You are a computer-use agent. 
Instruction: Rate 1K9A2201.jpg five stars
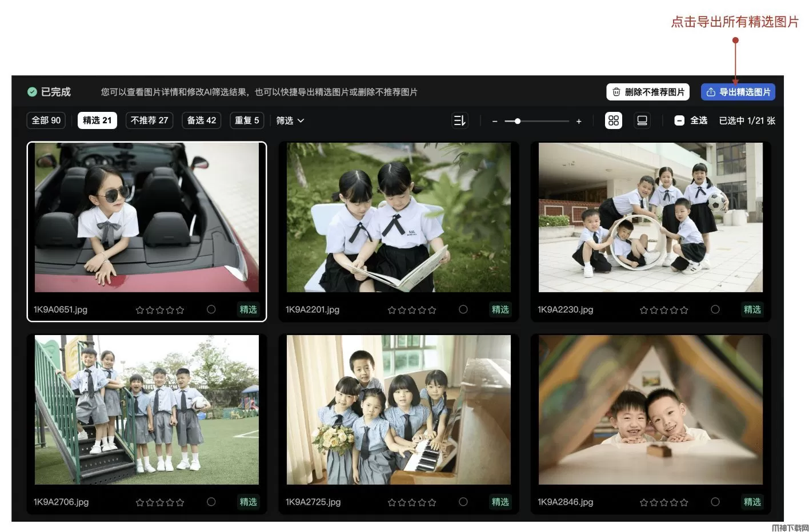432,310
